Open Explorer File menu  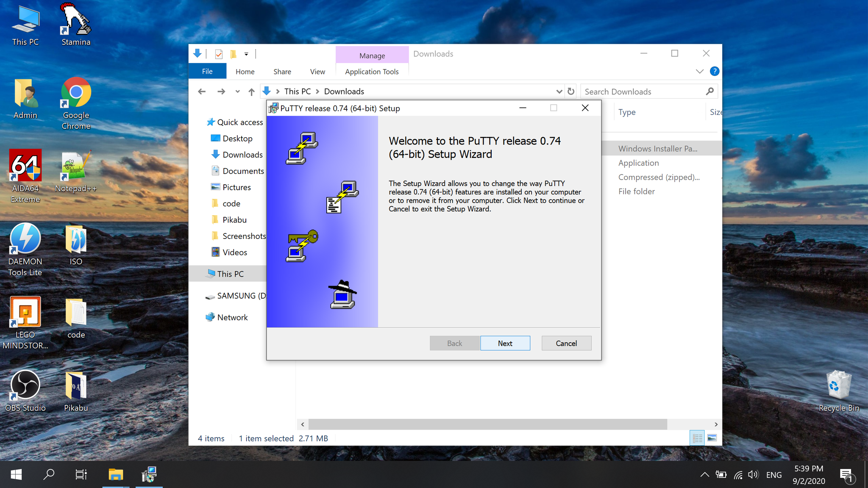(207, 72)
